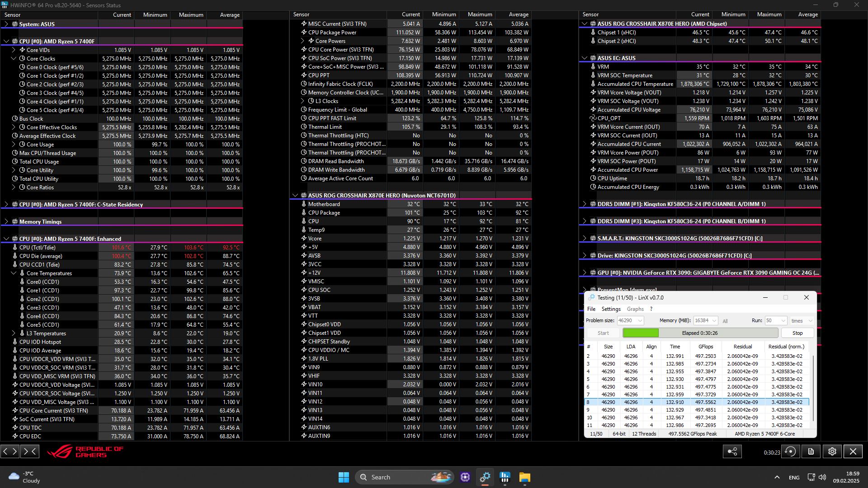Click the expand columns left-right arrows button
The height and width of the screenshot is (488, 868).
point(10,451)
